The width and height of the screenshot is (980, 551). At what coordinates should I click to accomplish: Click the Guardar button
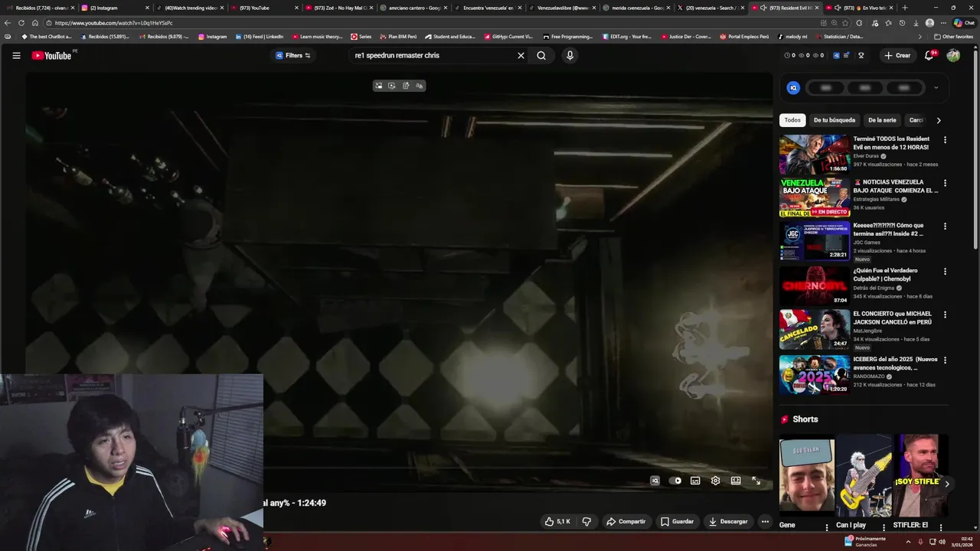[677, 521]
